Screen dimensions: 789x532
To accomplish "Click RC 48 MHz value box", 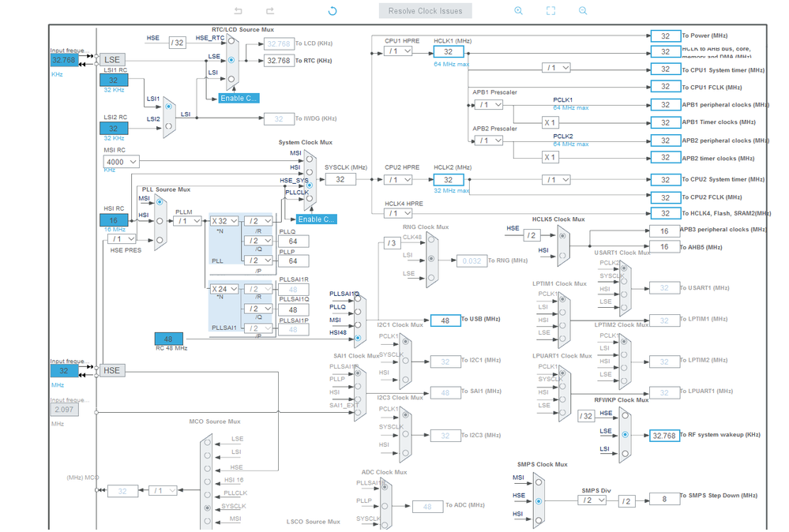I will 168,339.
